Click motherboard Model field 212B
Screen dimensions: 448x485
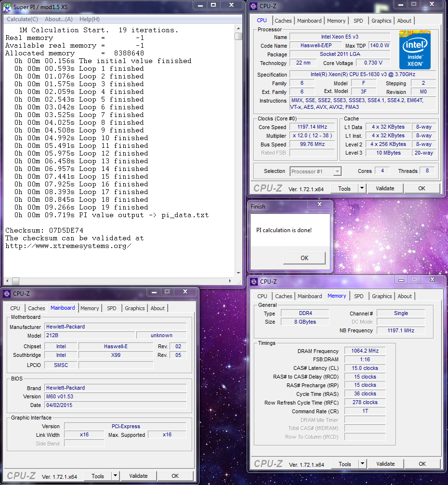[x=90, y=335]
